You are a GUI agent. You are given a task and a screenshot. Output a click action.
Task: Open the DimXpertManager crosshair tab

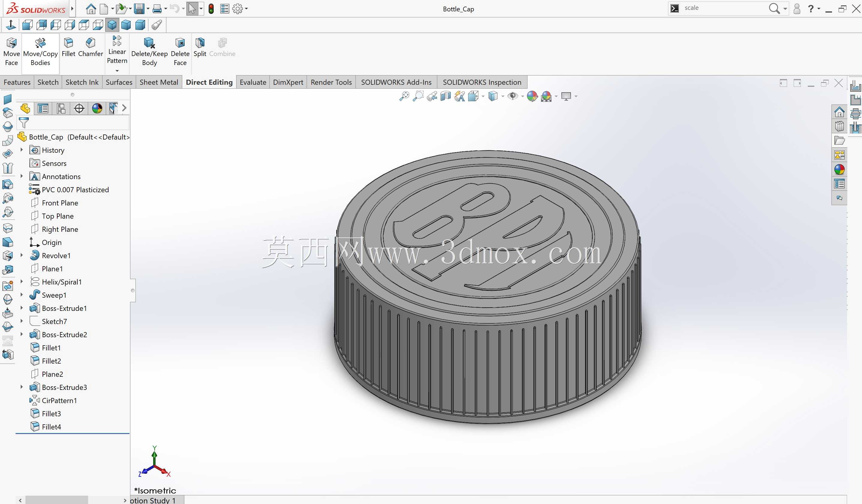[79, 108]
